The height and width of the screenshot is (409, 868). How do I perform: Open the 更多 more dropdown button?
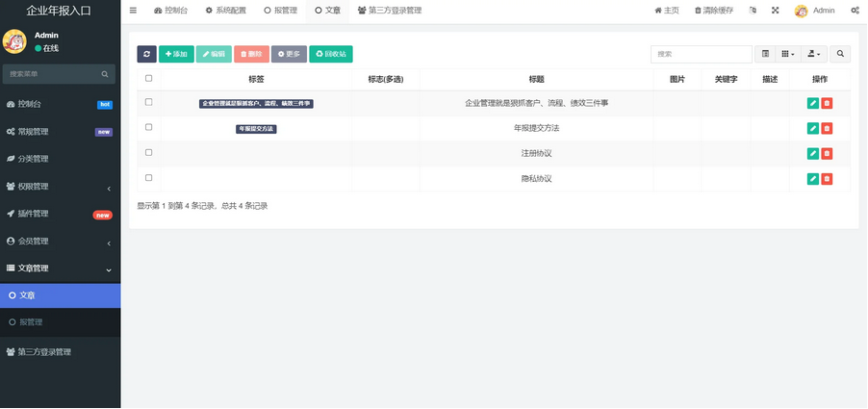tap(289, 54)
